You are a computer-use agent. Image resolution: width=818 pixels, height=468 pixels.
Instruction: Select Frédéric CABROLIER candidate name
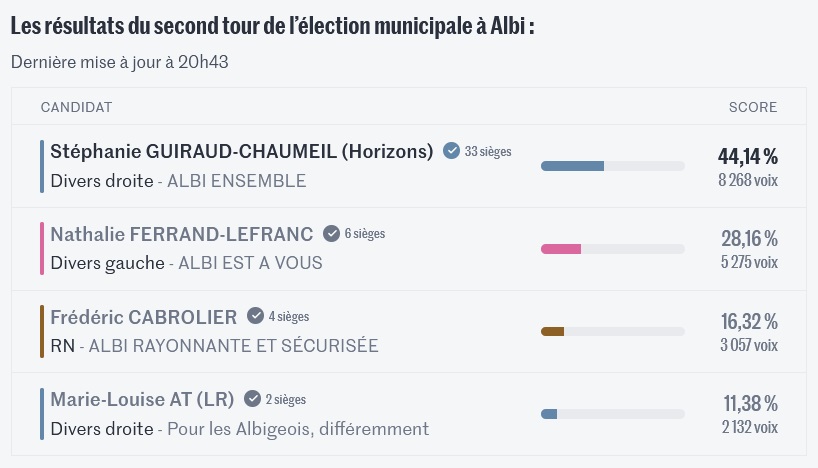[144, 317]
